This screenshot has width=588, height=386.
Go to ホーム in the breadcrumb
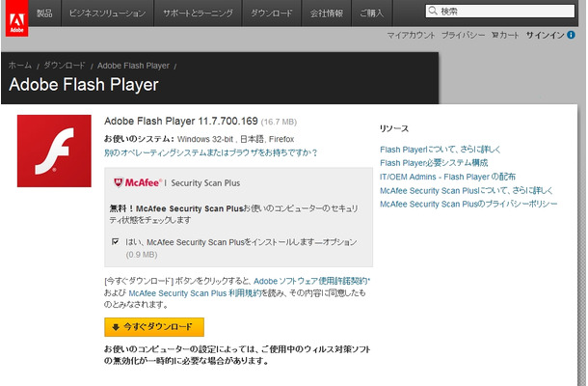[x=20, y=65]
